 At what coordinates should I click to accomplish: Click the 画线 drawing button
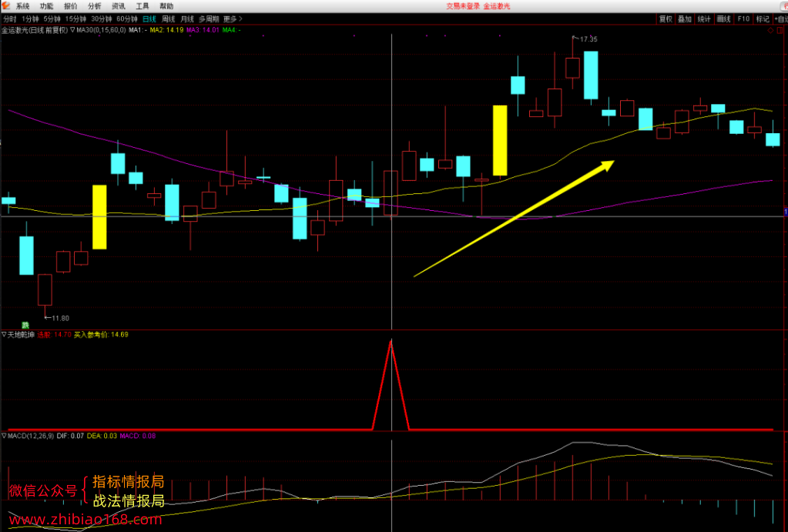point(723,19)
